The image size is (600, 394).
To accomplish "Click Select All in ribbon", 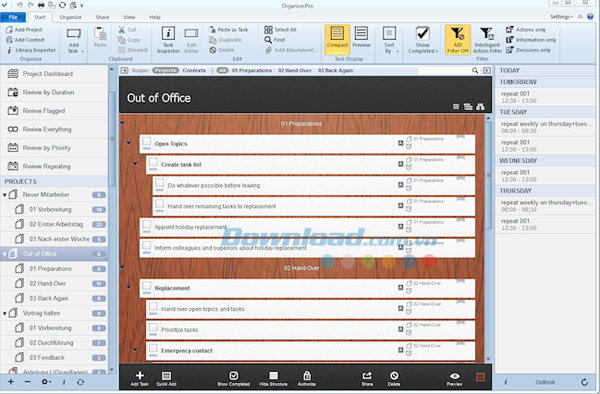I will point(280,29).
